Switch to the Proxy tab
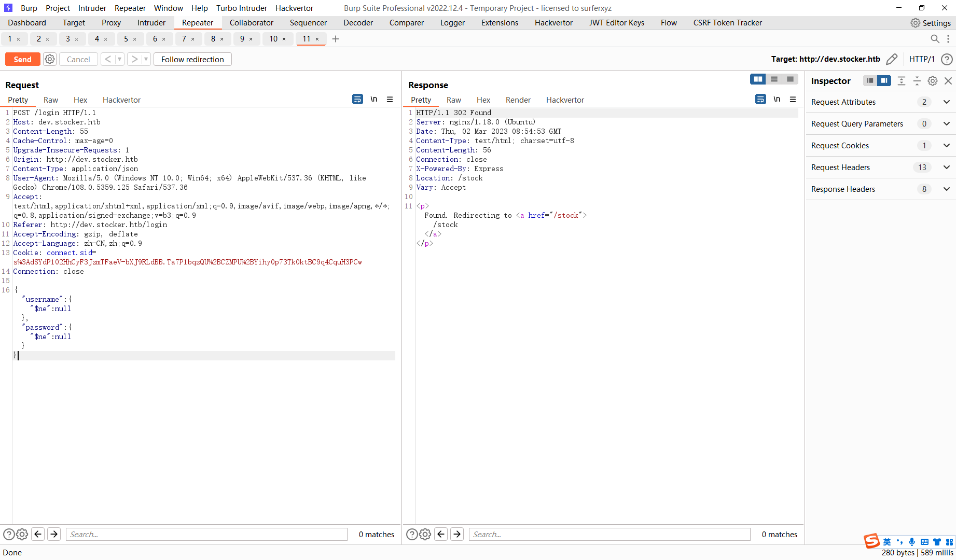 pyautogui.click(x=111, y=23)
